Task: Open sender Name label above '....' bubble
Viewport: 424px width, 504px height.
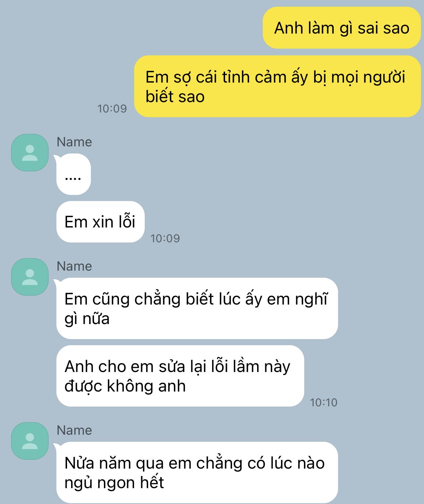Action: 74,142
